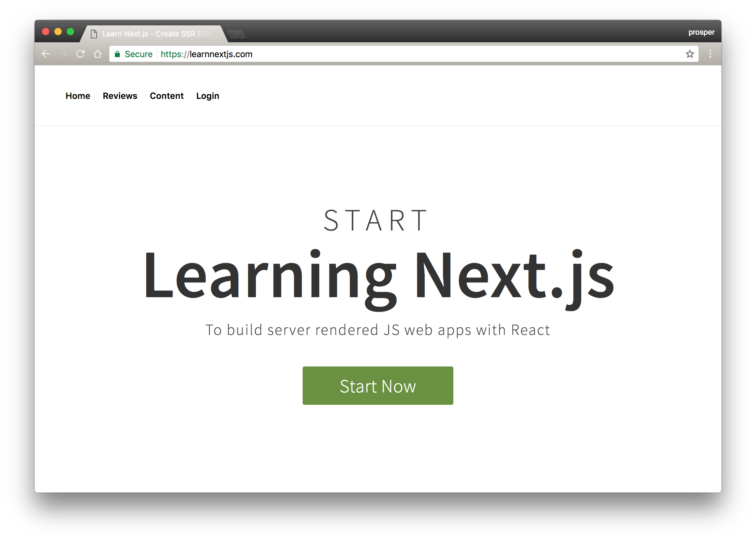The width and height of the screenshot is (756, 542).
Task: Click the yellow minimize window button
Action: point(58,32)
